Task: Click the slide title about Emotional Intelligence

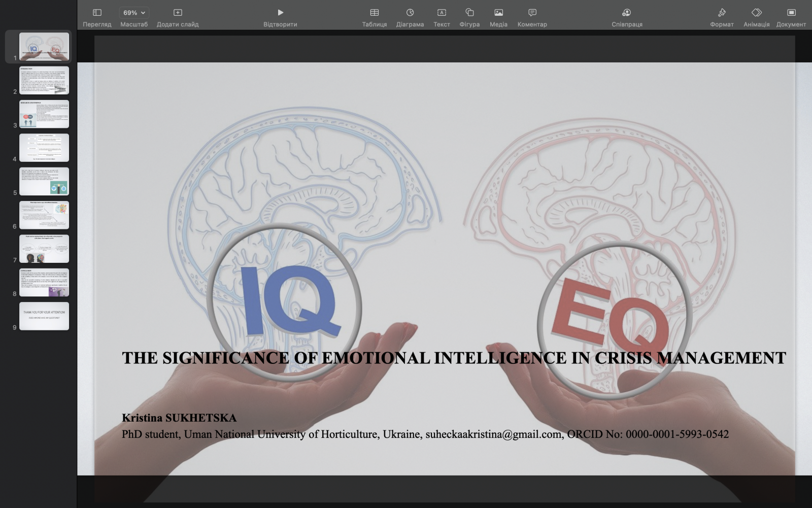Action: (x=454, y=358)
